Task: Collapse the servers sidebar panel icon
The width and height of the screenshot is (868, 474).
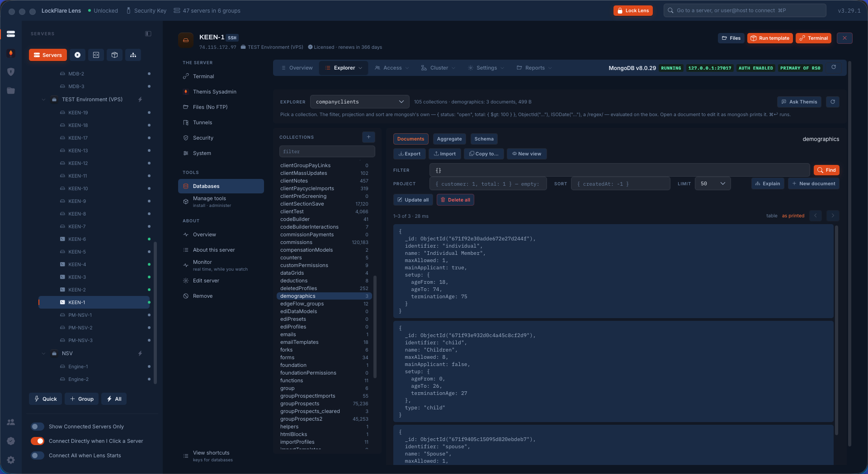Action: (x=148, y=34)
